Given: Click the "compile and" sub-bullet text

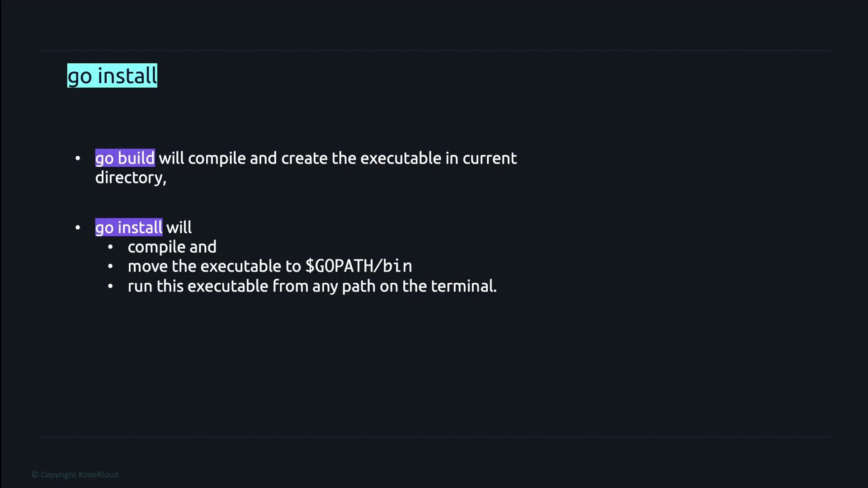Looking at the screenshot, I should tap(172, 247).
